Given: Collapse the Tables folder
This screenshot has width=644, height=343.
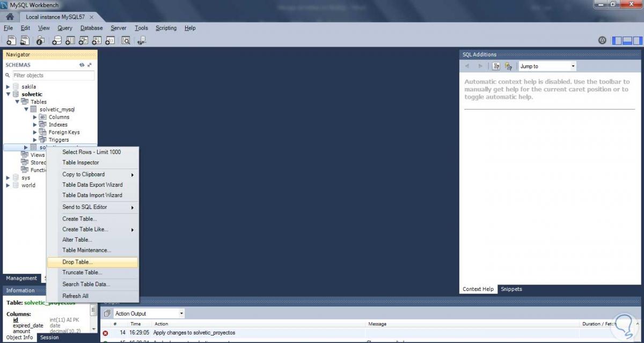Looking at the screenshot, I should [x=17, y=101].
